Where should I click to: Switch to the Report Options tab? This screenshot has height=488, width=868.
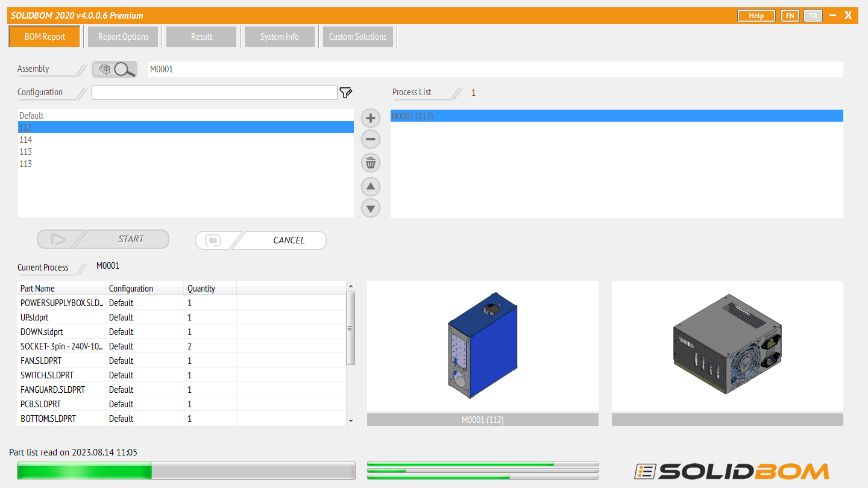point(123,37)
